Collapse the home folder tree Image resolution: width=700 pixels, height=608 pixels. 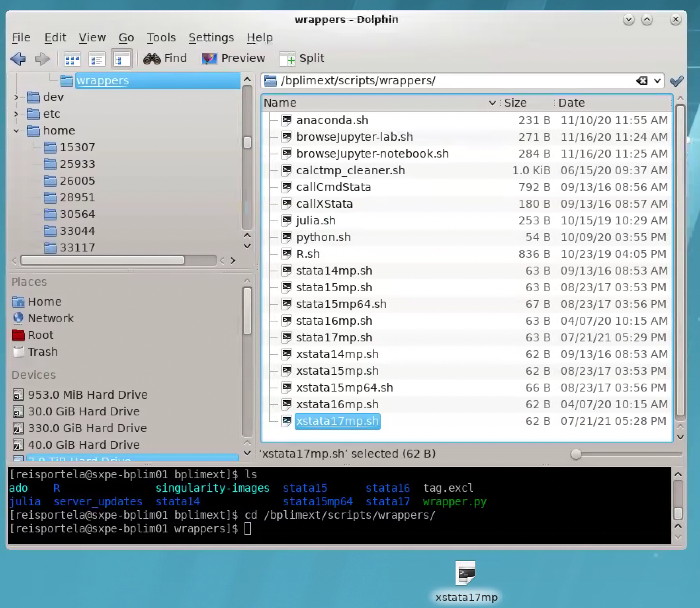16,131
